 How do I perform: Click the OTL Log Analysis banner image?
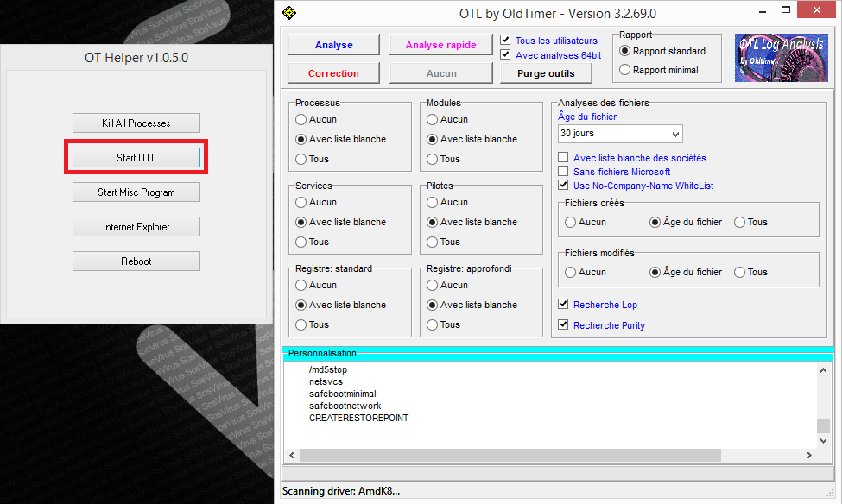[x=780, y=58]
